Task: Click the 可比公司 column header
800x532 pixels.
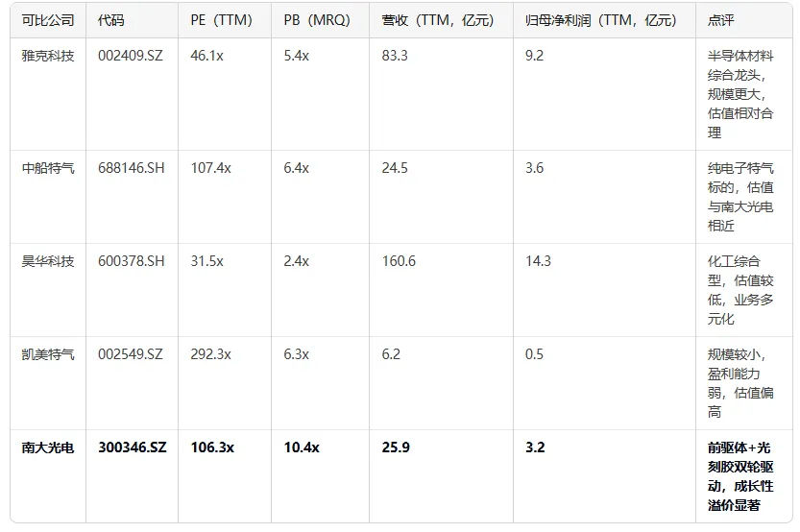Action: [x=47, y=20]
